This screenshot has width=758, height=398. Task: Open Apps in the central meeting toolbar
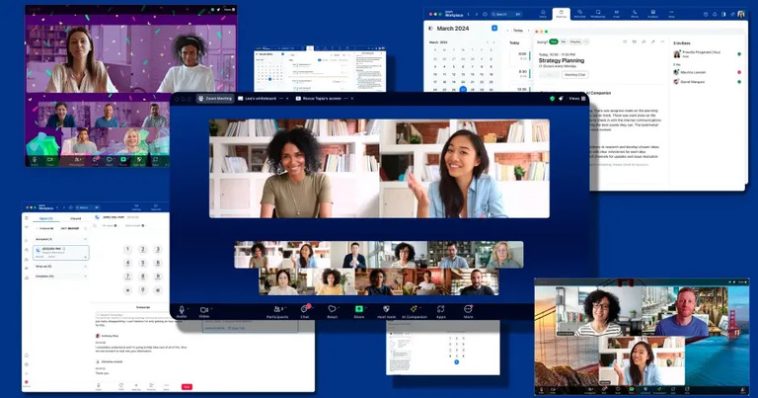(x=441, y=311)
